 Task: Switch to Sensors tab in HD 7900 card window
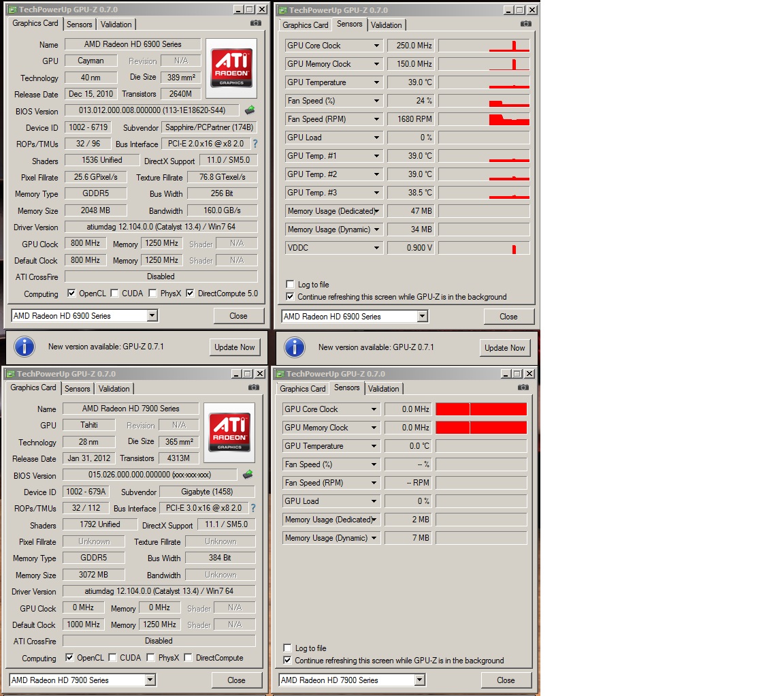click(77, 388)
